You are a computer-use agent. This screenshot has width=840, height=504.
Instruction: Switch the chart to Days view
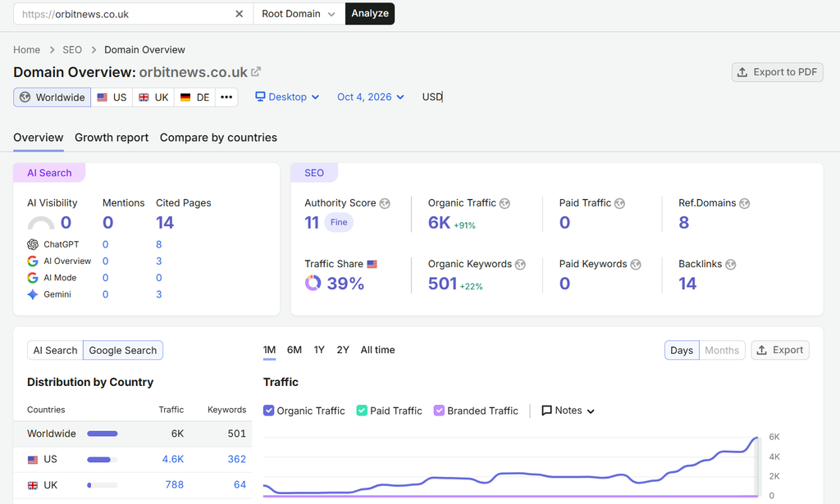pos(682,351)
